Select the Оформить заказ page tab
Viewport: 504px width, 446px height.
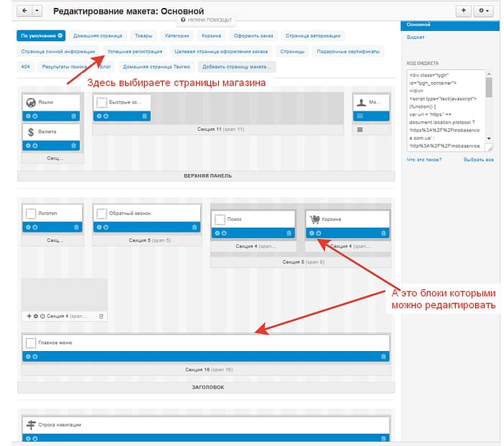click(x=254, y=35)
